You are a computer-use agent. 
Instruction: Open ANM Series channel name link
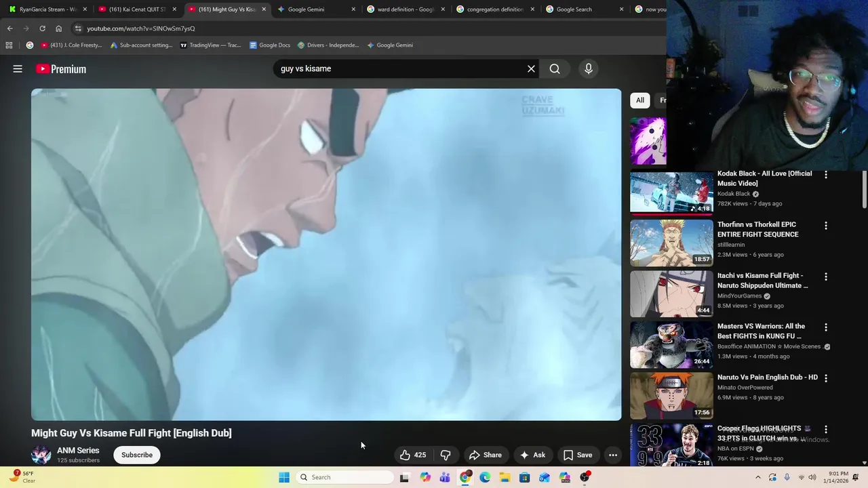78,450
